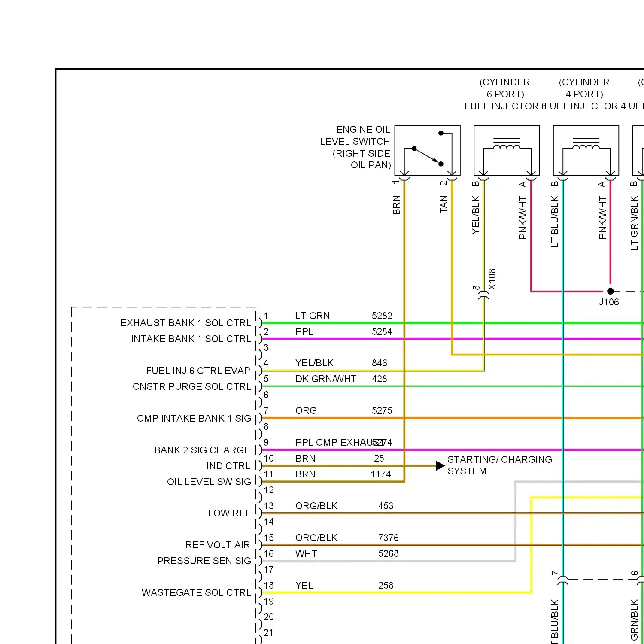Image resolution: width=644 pixels, height=644 pixels.
Task: Click the 'WASTEGATE SOL CTRL' label
Action: pos(196,592)
